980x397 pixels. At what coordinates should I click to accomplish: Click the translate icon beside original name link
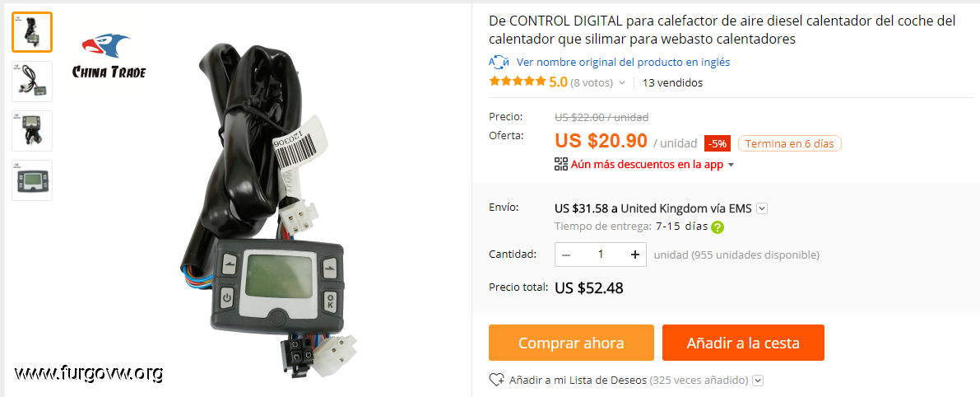click(x=499, y=62)
